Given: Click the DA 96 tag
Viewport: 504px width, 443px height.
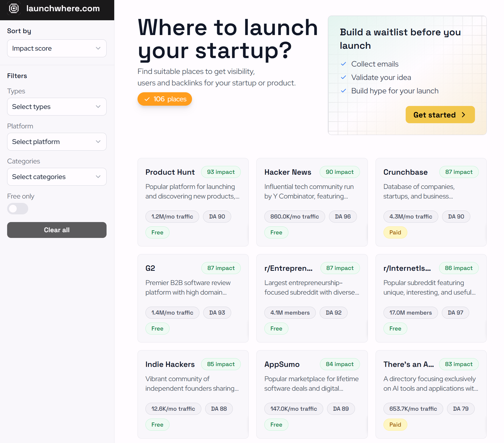Looking at the screenshot, I should click(x=343, y=217).
